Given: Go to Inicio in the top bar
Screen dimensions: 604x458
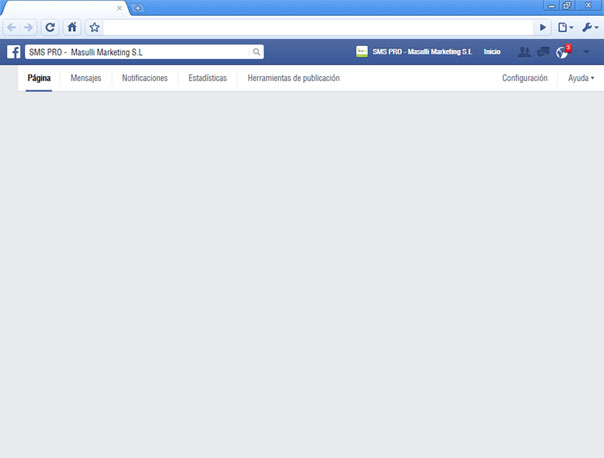Looking at the screenshot, I should click(x=492, y=52).
